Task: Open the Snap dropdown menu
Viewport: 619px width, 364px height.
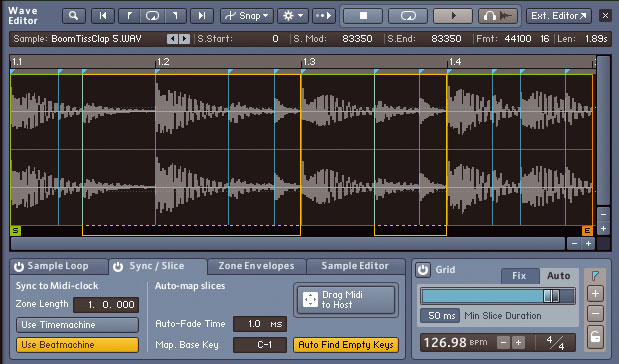Action: [x=247, y=16]
